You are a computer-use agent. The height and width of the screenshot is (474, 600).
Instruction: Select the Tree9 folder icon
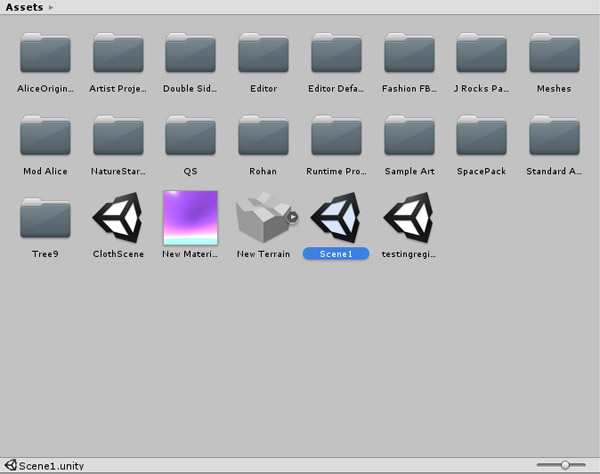click(45, 218)
